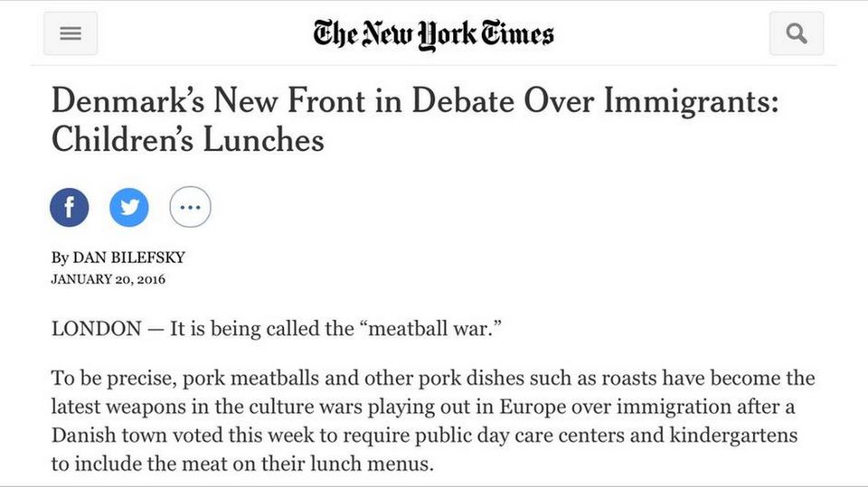
Task: Share the article on Facebook
Action: pyautogui.click(x=70, y=208)
